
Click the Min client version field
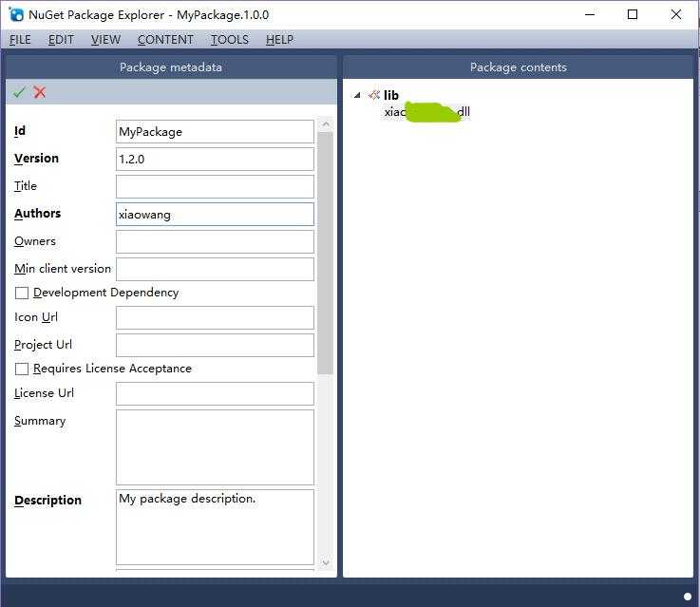click(215, 269)
